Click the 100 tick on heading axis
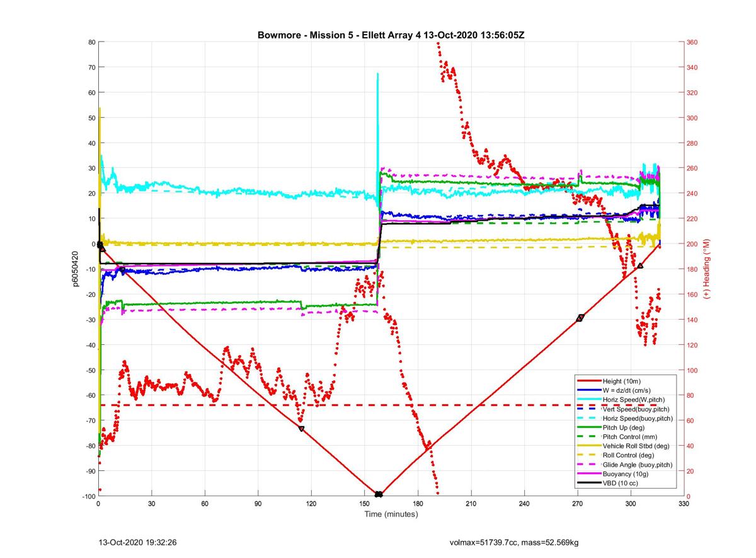Screen dimensions: 756x558 click(693, 370)
